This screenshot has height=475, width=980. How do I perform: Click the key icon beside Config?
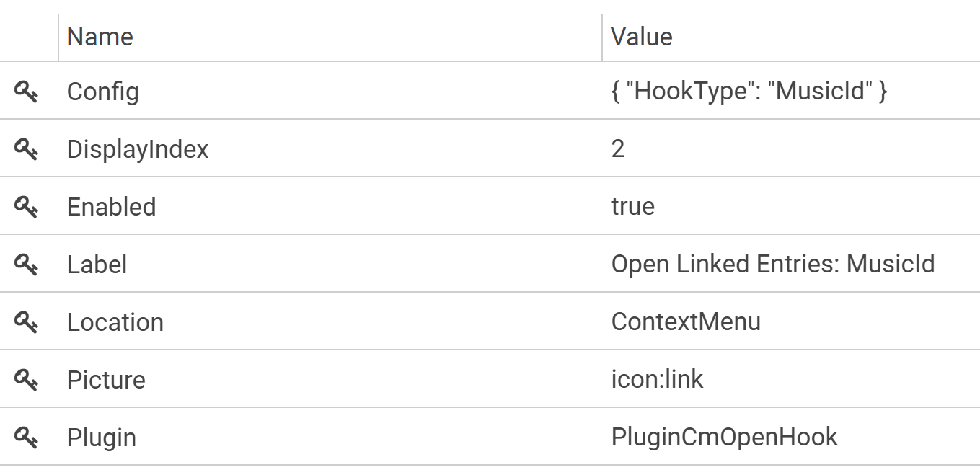(26, 92)
